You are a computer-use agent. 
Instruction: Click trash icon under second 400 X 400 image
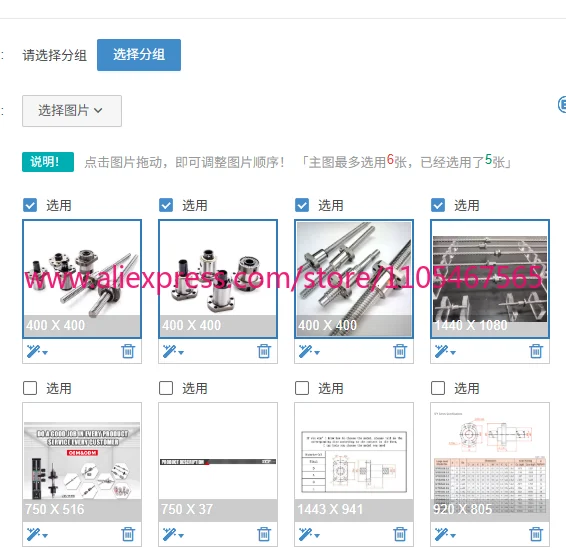click(x=264, y=351)
